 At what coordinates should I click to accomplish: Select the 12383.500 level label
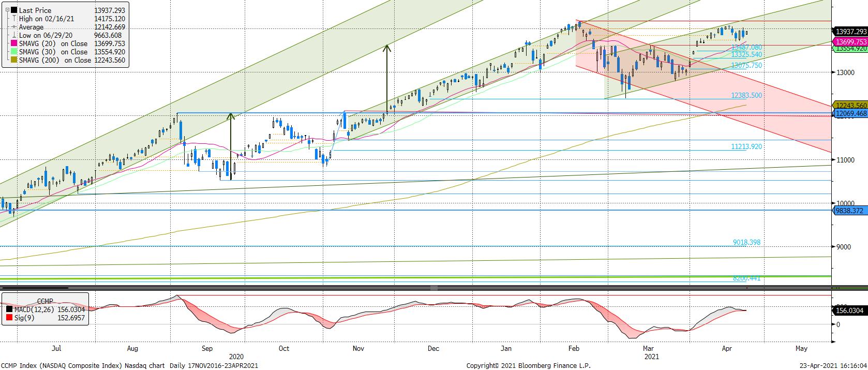click(x=746, y=96)
